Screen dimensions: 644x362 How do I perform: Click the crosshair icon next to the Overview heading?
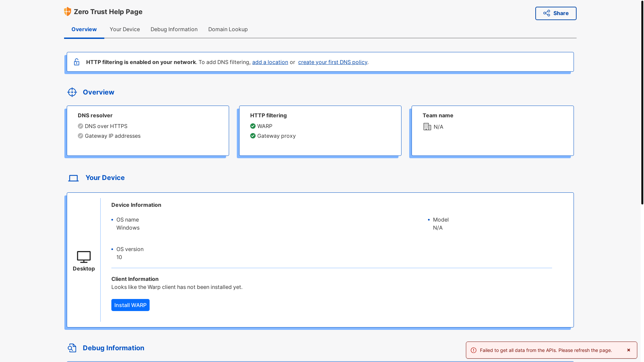pyautogui.click(x=72, y=92)
